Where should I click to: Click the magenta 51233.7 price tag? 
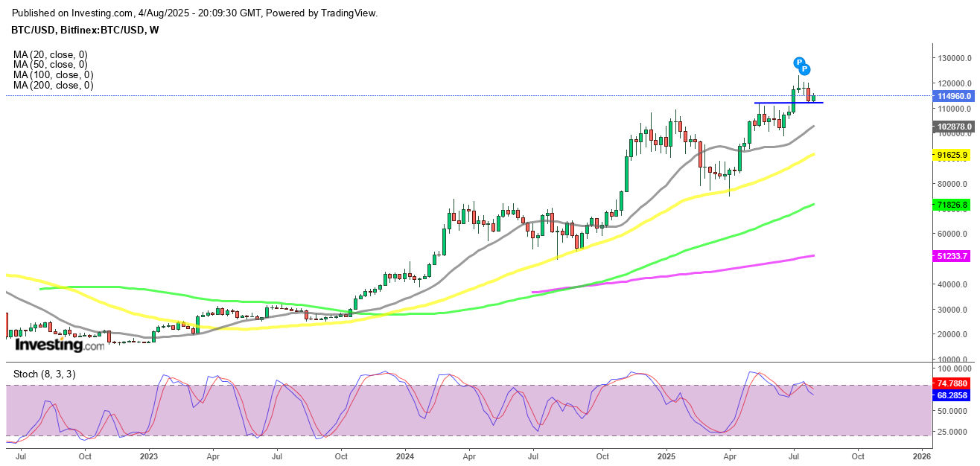point(952,255)
